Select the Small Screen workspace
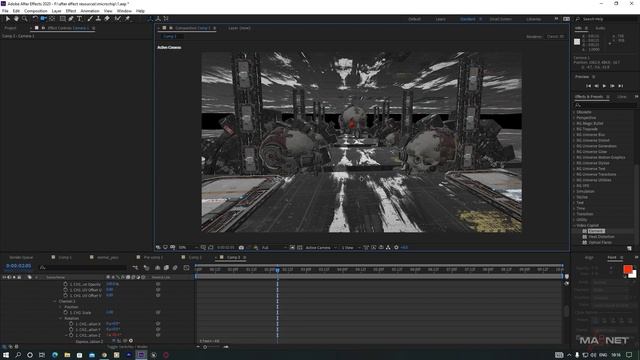 (x=500, y=19)
